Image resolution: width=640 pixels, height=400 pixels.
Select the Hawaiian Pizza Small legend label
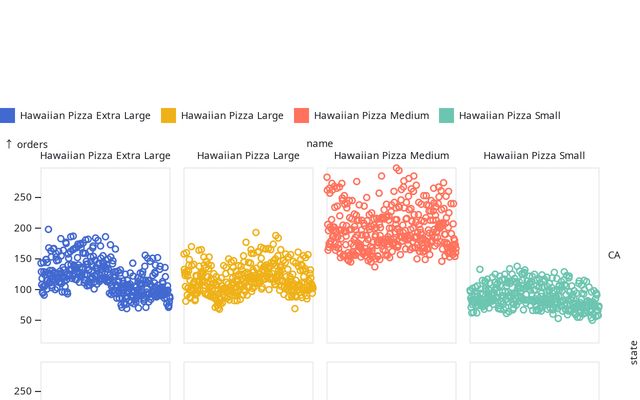point(509,116)
